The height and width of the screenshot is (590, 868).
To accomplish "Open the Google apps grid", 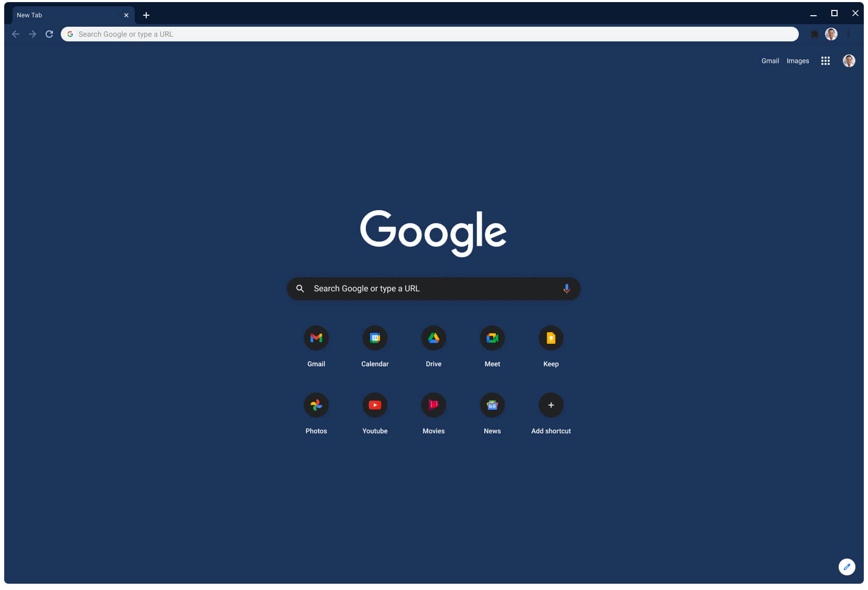I will click(825, 61).
